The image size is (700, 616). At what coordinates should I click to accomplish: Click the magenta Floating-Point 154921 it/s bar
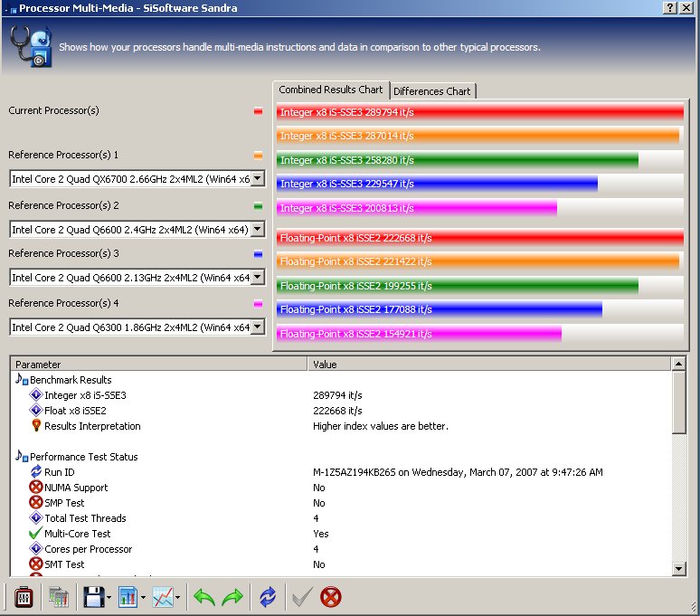tap(420, 334)
